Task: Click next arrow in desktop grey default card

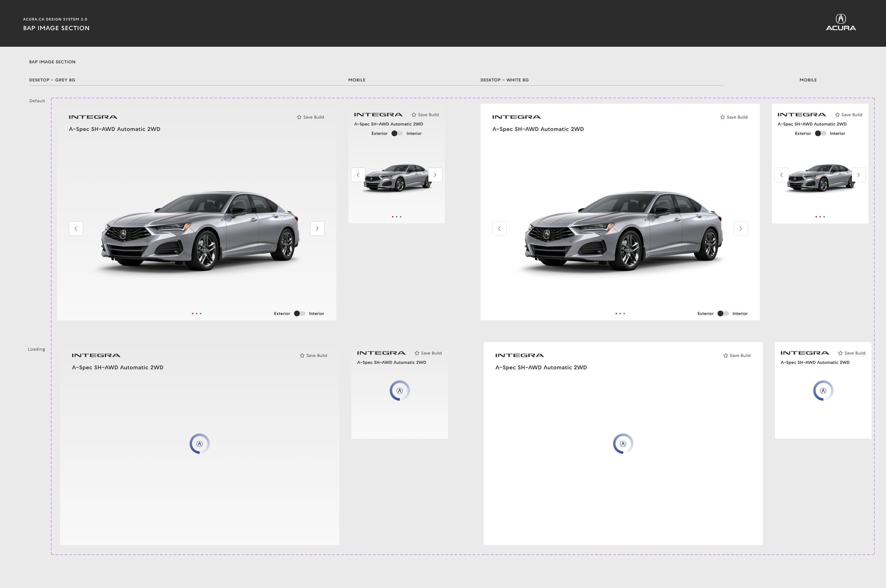Action: tap(317, 228)
